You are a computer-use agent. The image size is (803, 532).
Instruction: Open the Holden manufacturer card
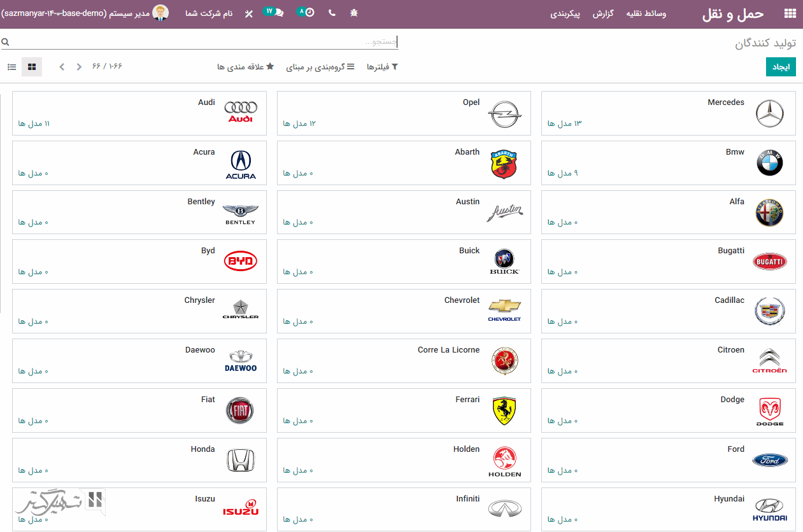pos(404,460)
